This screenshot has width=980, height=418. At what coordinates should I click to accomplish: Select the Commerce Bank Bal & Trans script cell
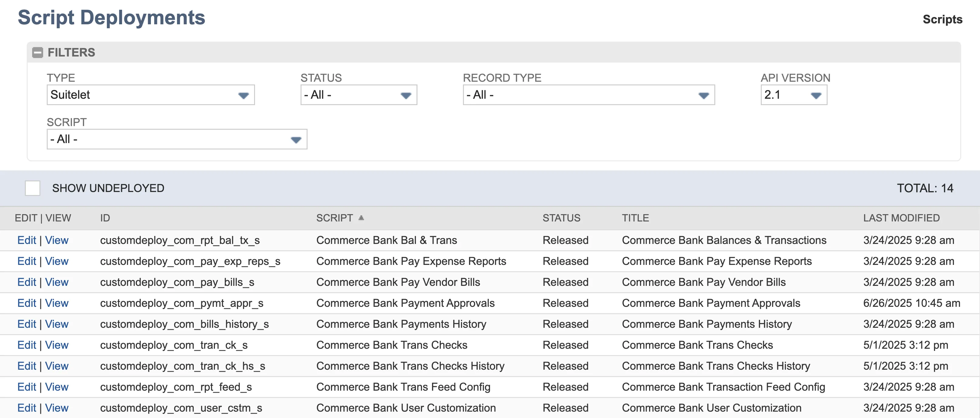click(x=386, y=240)
